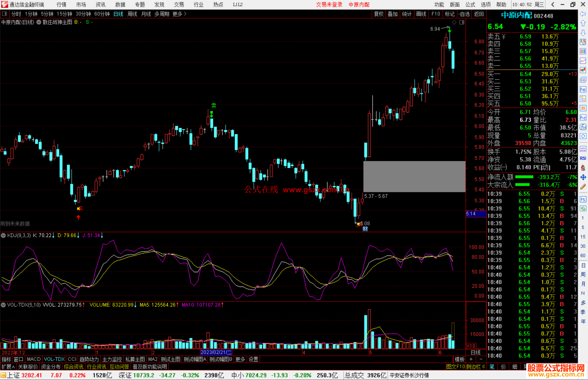The width and height of the screenshot is (588, 380).
Task: Click the plus zoom button beside 模板
Action: click(x=471, y=359)
